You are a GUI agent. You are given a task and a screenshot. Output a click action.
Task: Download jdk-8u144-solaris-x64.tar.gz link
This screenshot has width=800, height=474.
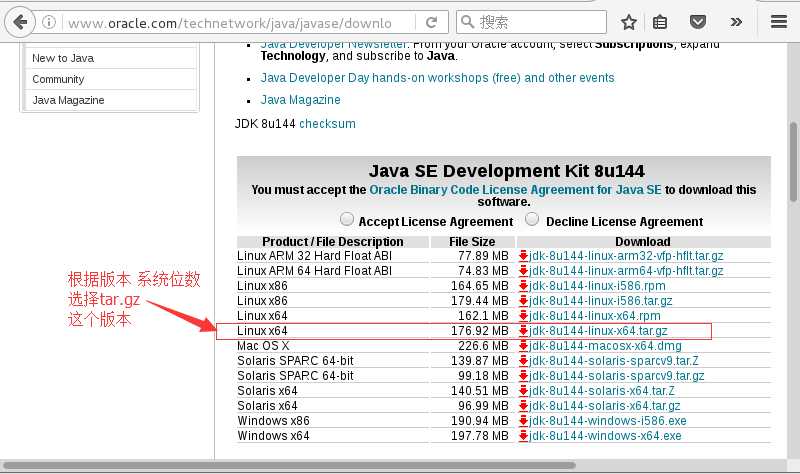tap(605, 406)
